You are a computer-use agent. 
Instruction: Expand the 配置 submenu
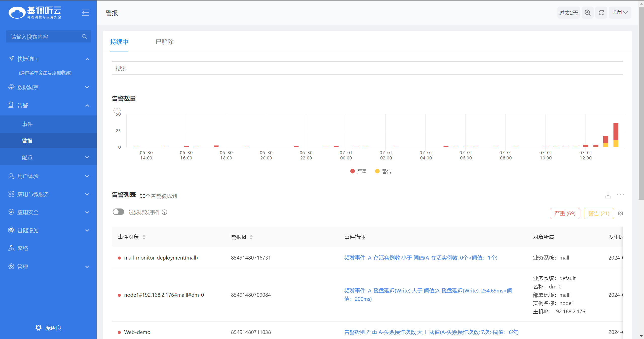coord(87,157)
